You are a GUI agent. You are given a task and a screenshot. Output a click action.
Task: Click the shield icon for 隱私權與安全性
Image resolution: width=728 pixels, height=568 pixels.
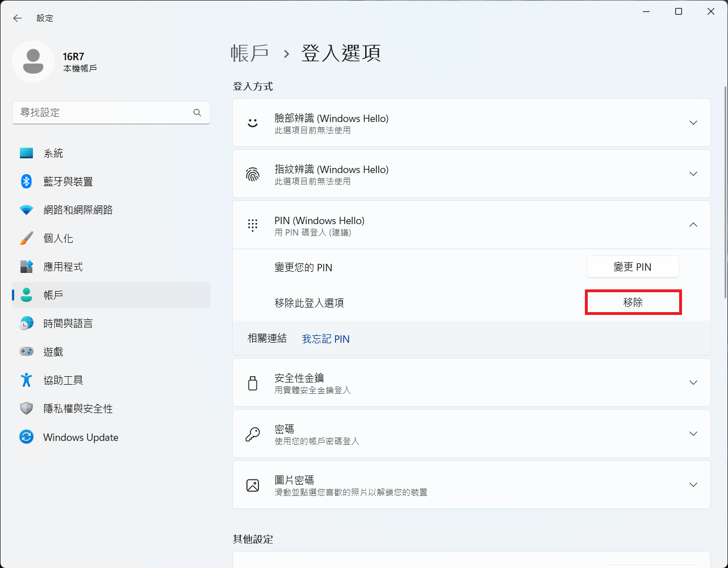tap(26, 409)
